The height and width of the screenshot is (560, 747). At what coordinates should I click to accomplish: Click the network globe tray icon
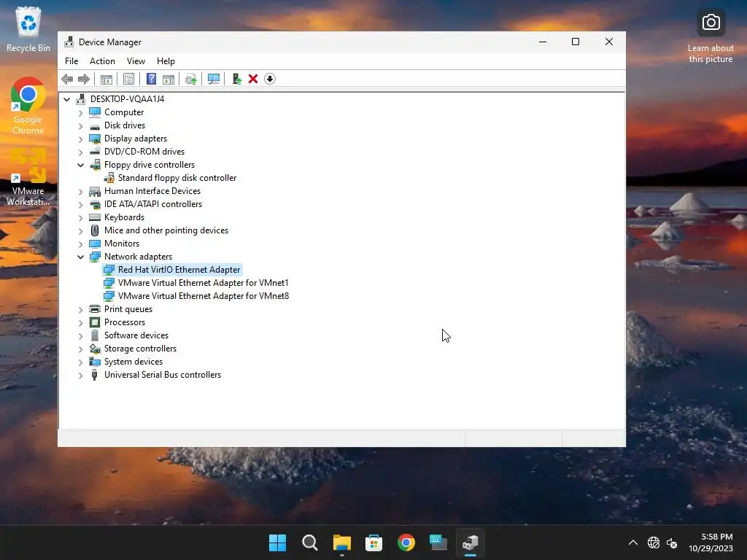(653, 542)
